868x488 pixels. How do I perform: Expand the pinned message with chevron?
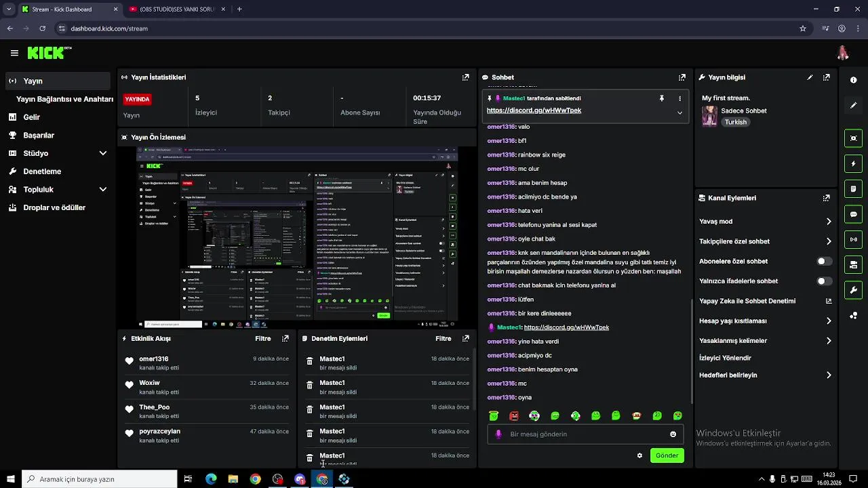tap(679, 113)
